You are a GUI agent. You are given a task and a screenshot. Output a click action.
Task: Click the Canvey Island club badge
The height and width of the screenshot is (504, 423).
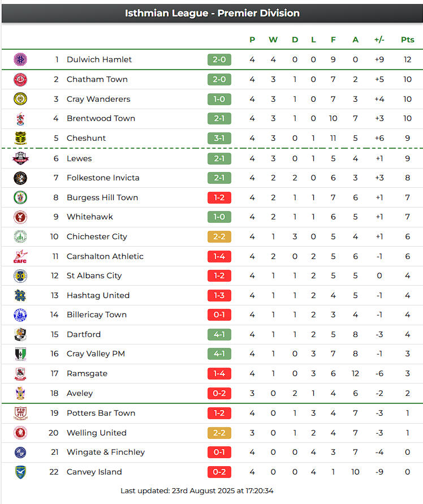coord(20,472)
